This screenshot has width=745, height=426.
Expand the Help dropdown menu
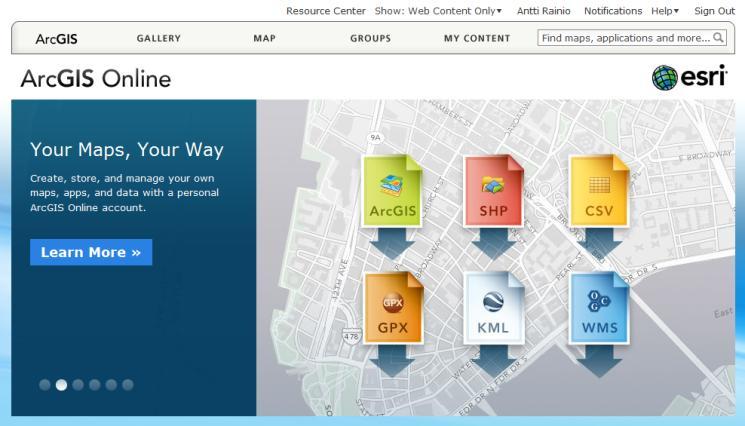click(665, 11)
